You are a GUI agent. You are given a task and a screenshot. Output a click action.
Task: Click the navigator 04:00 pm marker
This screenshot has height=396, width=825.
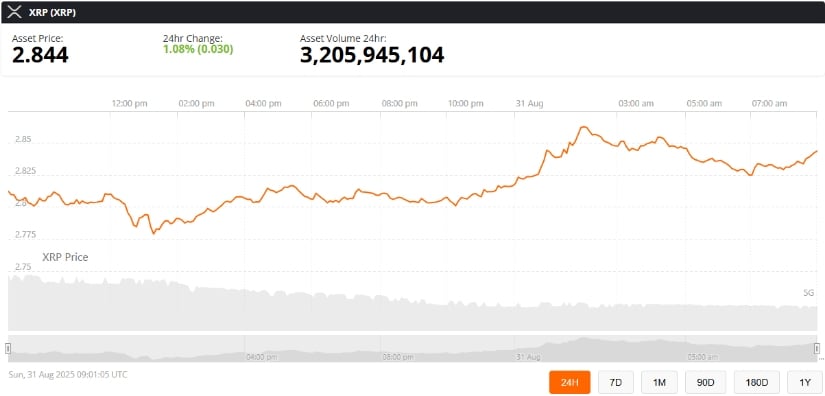[x=261, y=357]
